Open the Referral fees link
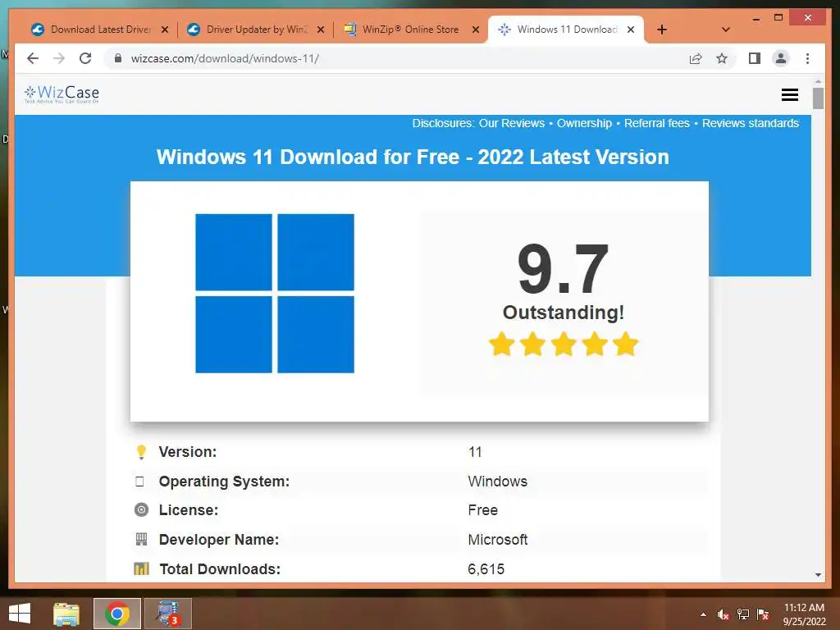Viewport: 840px width, 630px height. coord(657,123)
